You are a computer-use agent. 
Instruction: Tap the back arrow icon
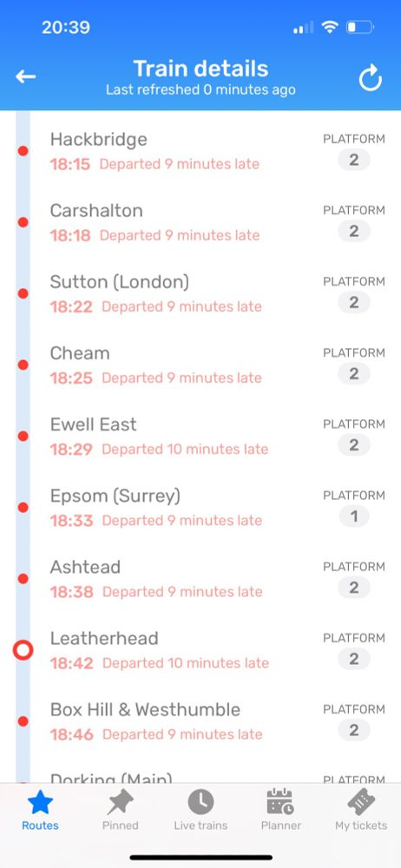point(25,77)
